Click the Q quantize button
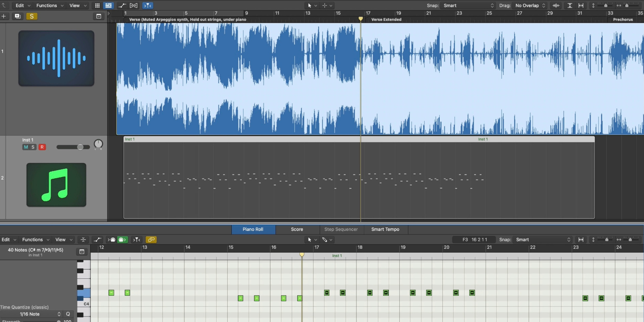This screenshot has width=644, height=322. tap(68, 314)
